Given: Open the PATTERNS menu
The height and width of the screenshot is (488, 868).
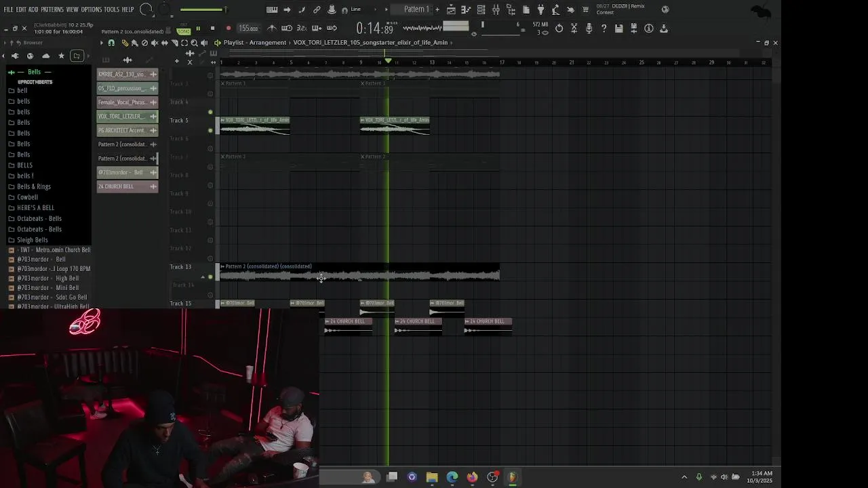Looking at the screenshot, I should pyautogui.click(x=52, y=9).
